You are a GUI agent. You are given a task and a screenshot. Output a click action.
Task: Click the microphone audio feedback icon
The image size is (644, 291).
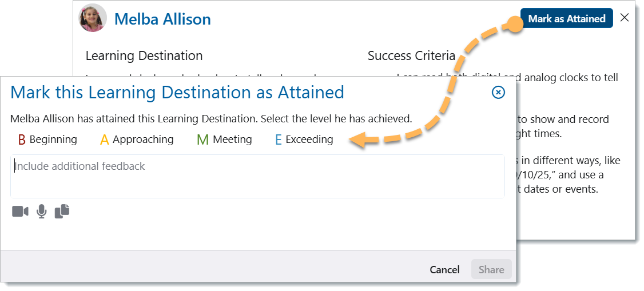(42, 212)
